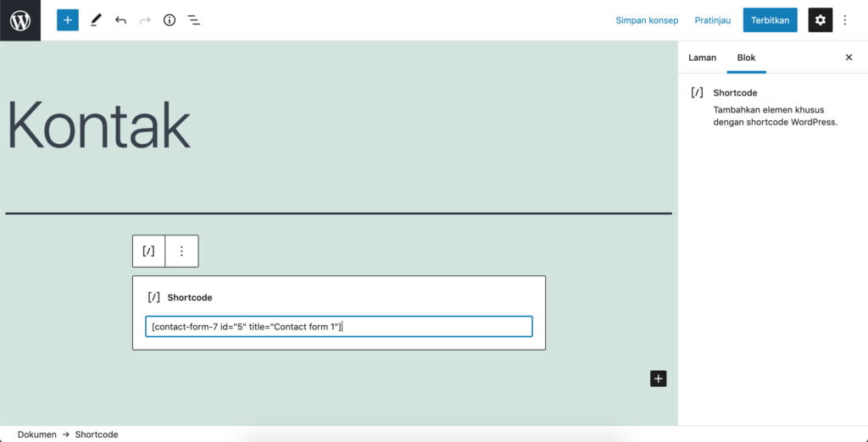Click the shortcode text input field
Viewport: 868px width, 442px height.
coord(339,326)
